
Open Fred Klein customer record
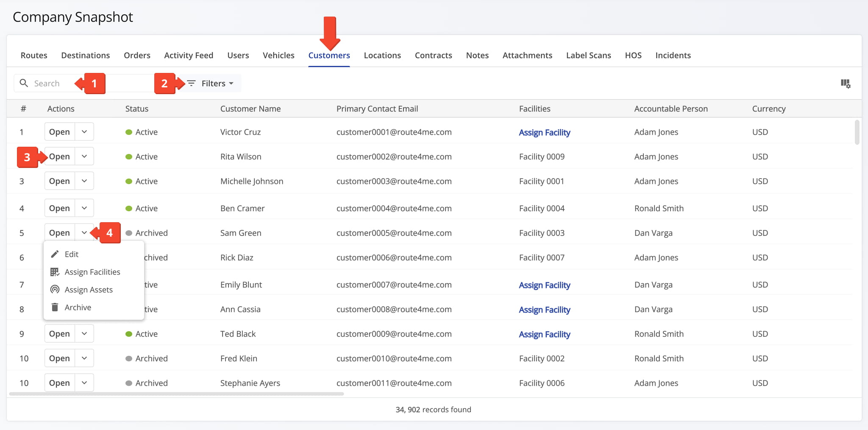[x=59, y=358]
